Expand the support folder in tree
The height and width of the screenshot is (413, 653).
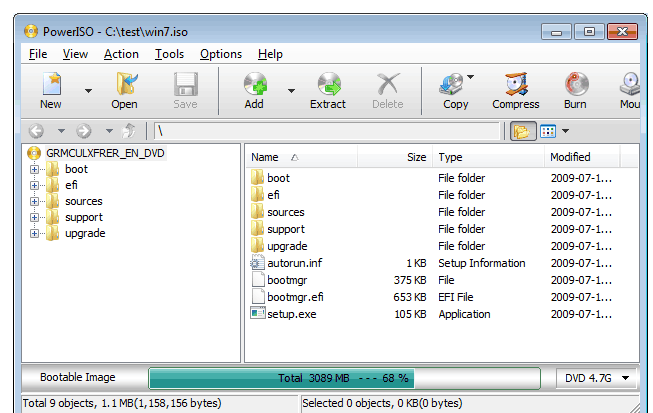(35, 217)
